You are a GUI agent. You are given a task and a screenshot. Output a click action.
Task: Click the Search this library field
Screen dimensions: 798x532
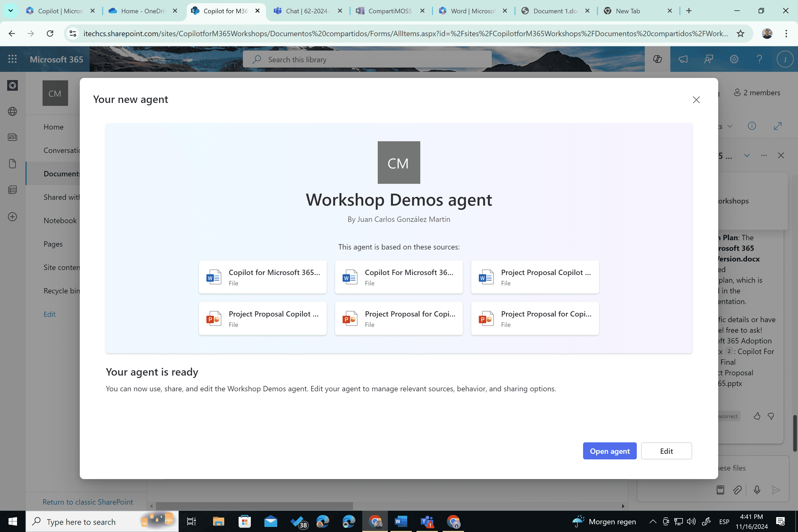click(367, 59)
